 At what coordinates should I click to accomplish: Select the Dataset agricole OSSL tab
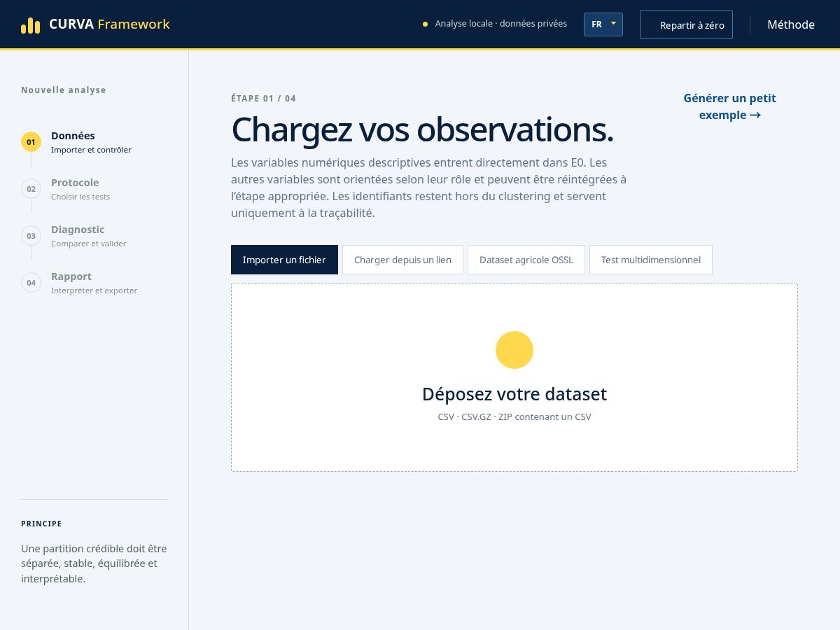pyautogui.click(x=526, y=260)
